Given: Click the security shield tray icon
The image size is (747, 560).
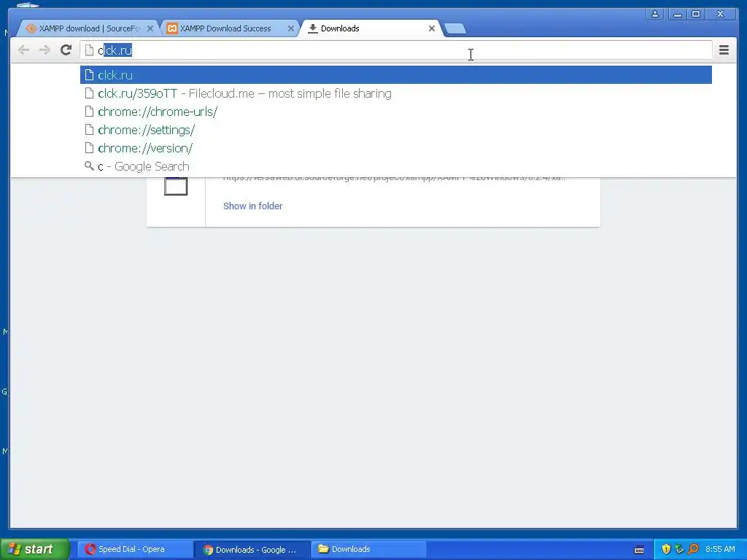Looking at the screenshot, I should pos(666,549).
